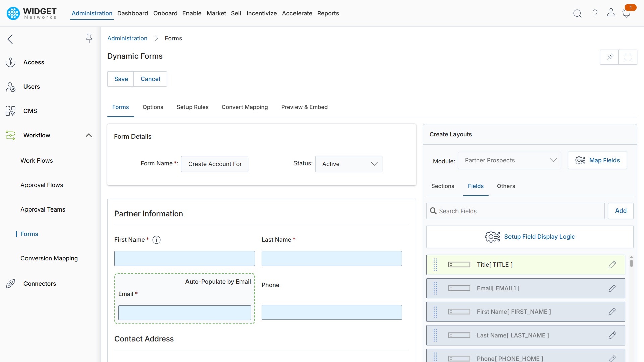Type in the Search Fields box

point(516,211)
